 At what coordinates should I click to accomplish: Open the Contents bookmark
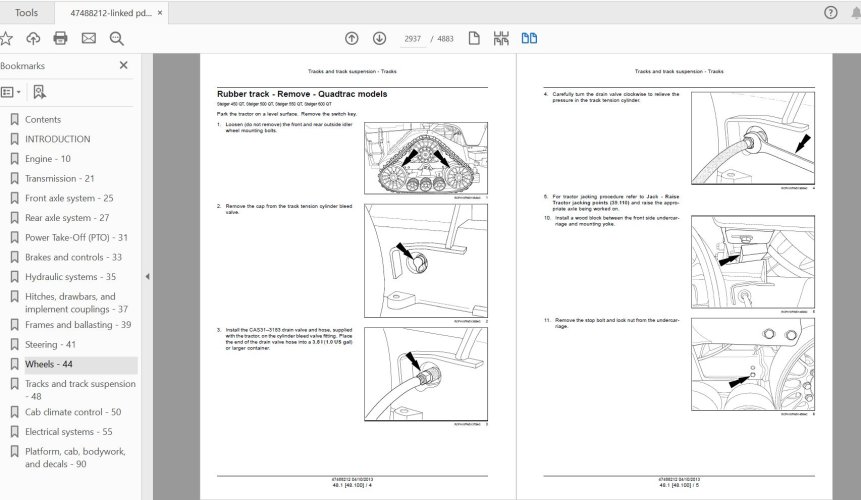[x=43, y=120]
